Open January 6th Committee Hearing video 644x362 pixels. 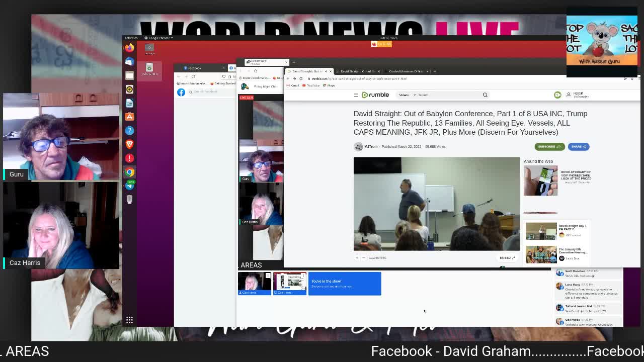click(557, 254)
